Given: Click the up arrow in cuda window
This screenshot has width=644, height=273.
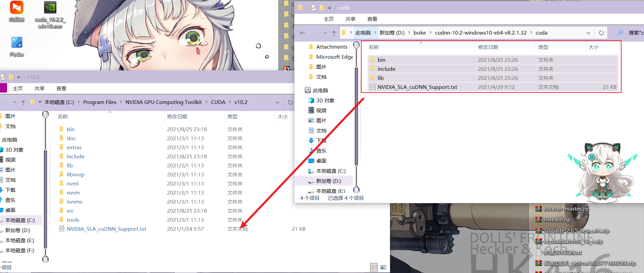Looking at the screenshot, I should [334, 33].
